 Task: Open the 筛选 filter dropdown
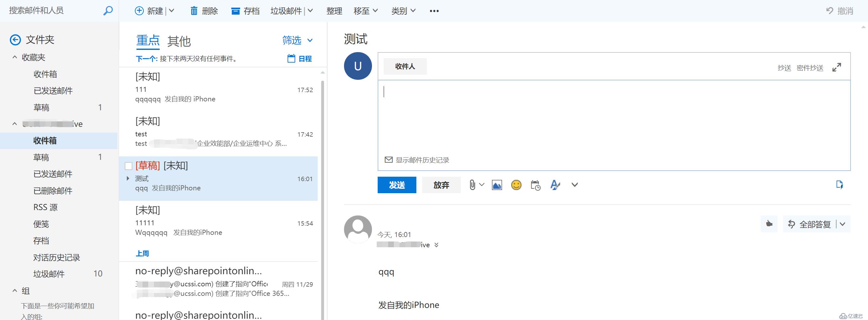pos(298,40)
